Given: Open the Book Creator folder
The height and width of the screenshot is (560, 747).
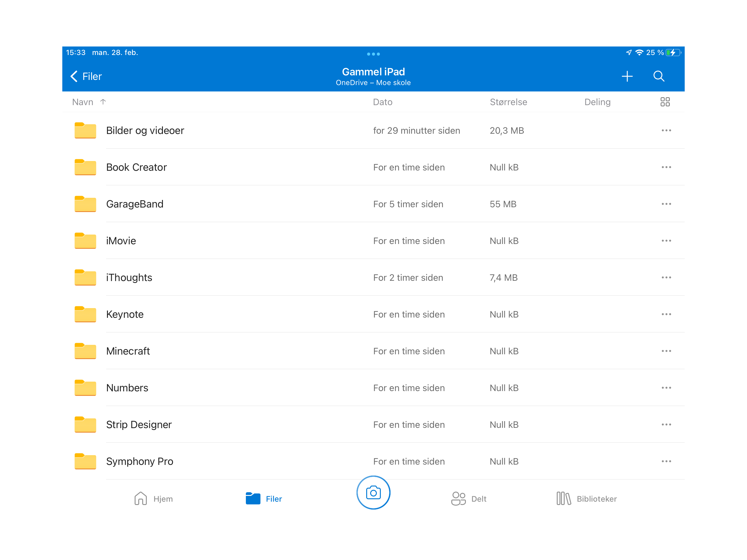Looking at the screenshot, I should pyautogui.click(x=373, y=167).
